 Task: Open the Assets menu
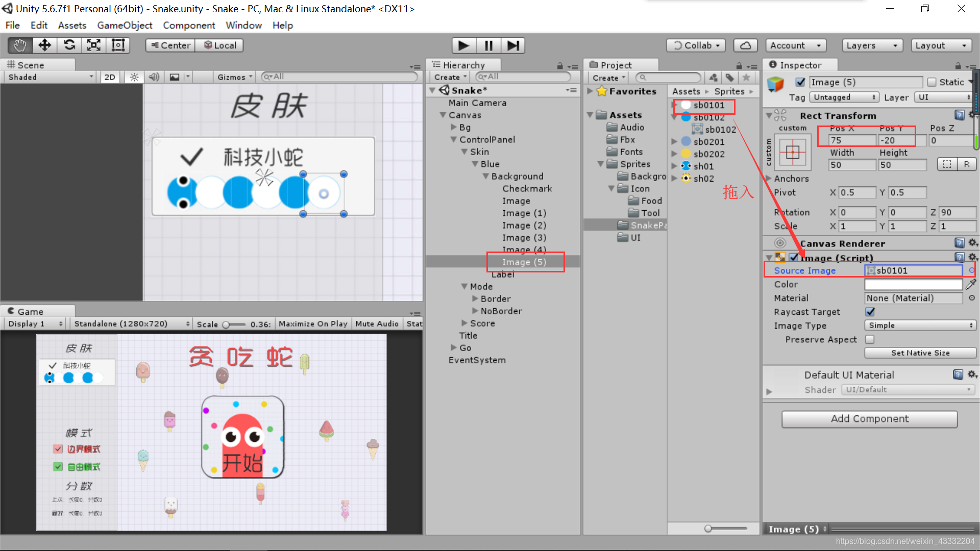[72, 25]
